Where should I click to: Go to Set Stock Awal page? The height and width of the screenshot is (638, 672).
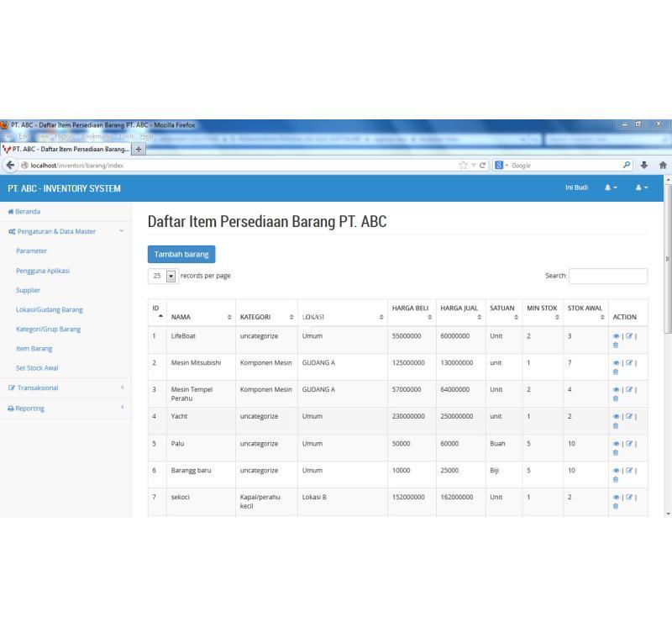37,368
